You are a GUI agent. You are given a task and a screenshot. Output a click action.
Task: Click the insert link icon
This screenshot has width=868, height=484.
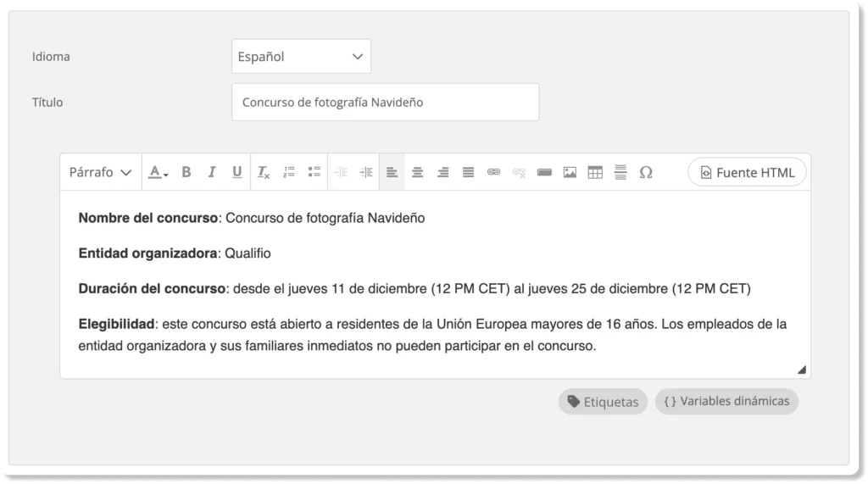tap(493, 172)
